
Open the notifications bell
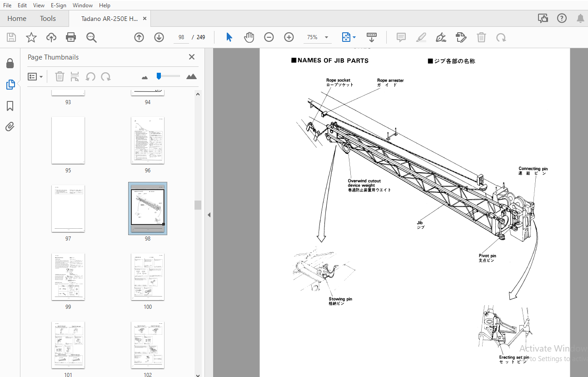click(x=581, y=18)
